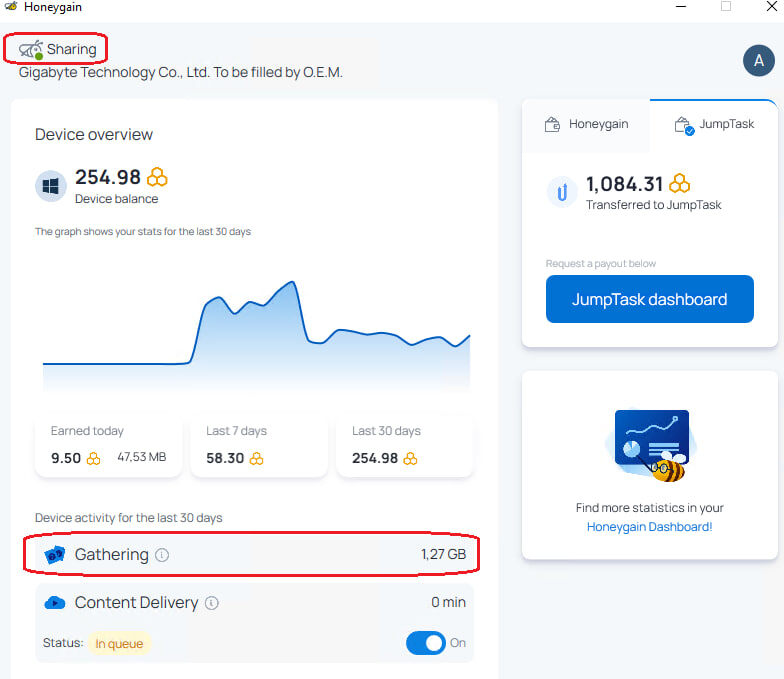Click the 'Transferred to JumpTask' label
The height and width of the screenshot is (679, 784).
coord(654,205)
